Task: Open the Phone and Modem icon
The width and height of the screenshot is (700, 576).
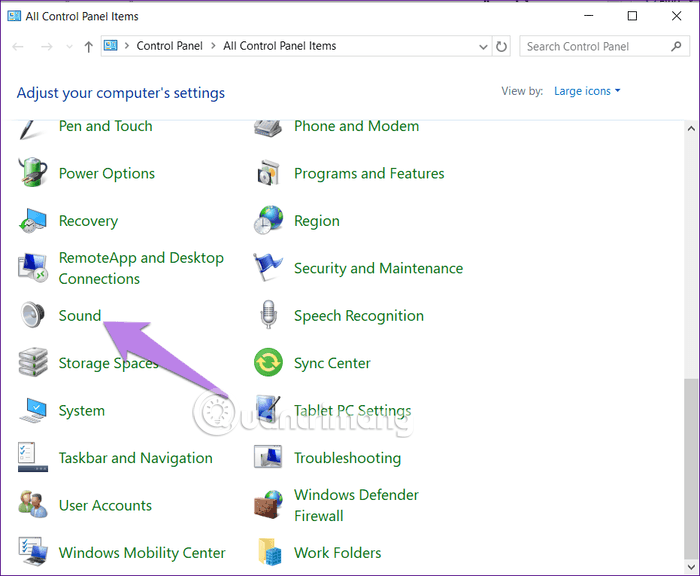Action: tap(268, 129)
